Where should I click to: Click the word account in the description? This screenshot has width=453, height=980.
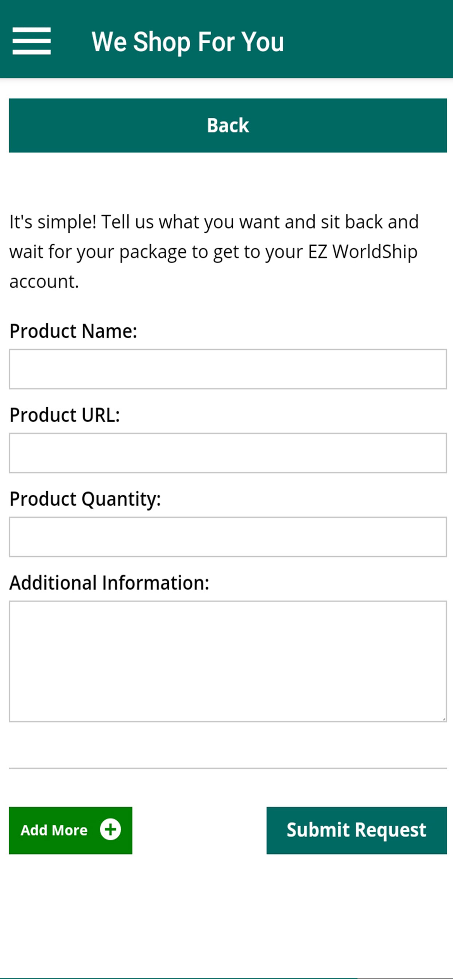pyautogui.click(x=44, y=282)
